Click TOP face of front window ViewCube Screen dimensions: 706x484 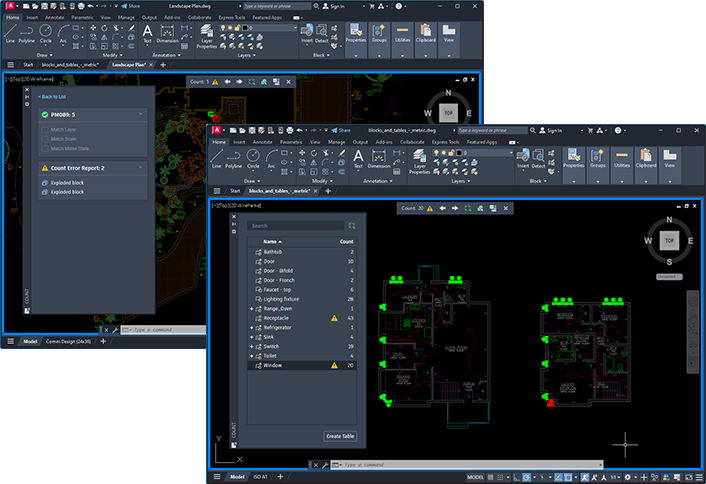tap(669, 241)
